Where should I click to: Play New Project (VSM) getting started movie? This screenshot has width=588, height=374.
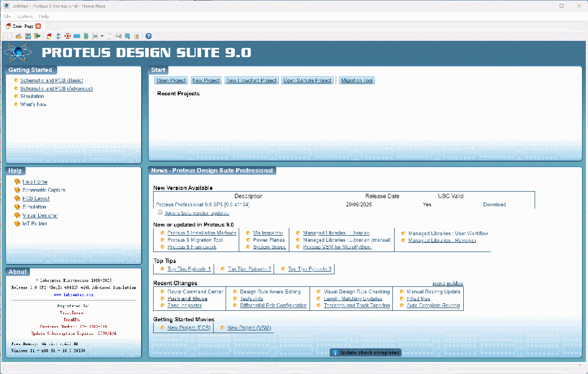[249, 328]
